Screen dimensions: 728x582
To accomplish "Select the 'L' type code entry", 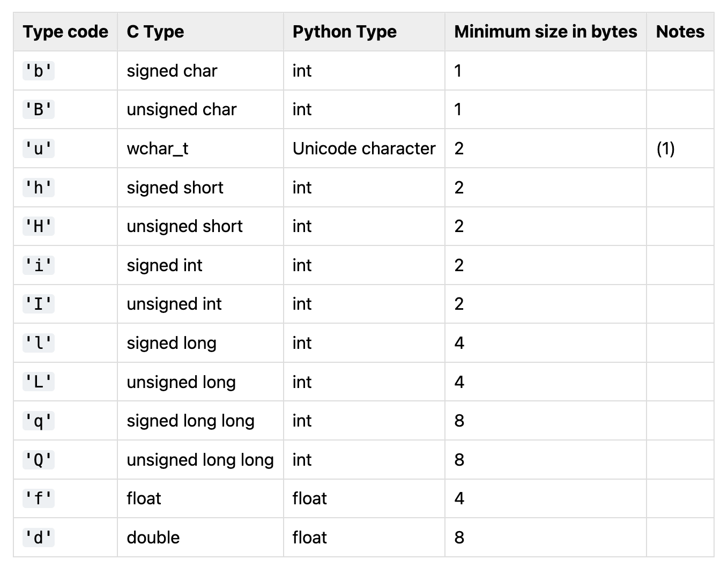I will point(39,382).
